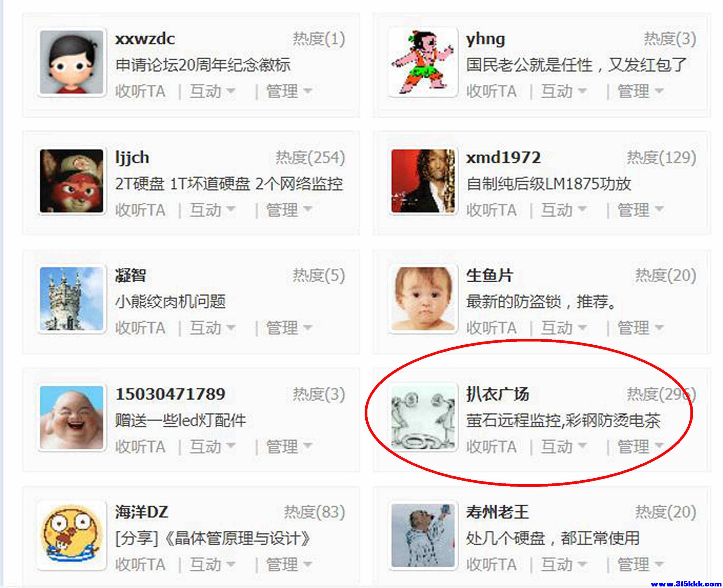The width and height of the screenshot is (723, 588).
Task: Click 寿州老王's avatar thumbnail
Action: pyautogui.click(x=422, y=535)
